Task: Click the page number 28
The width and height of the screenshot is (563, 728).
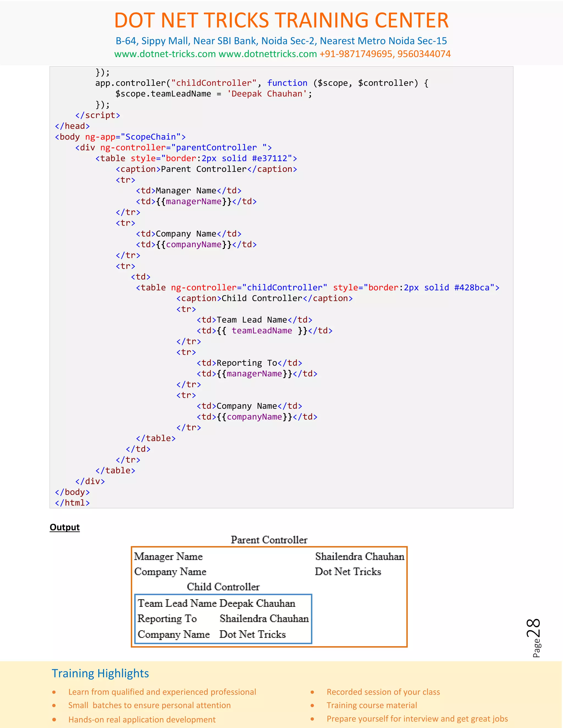Action: click(534, 628)
